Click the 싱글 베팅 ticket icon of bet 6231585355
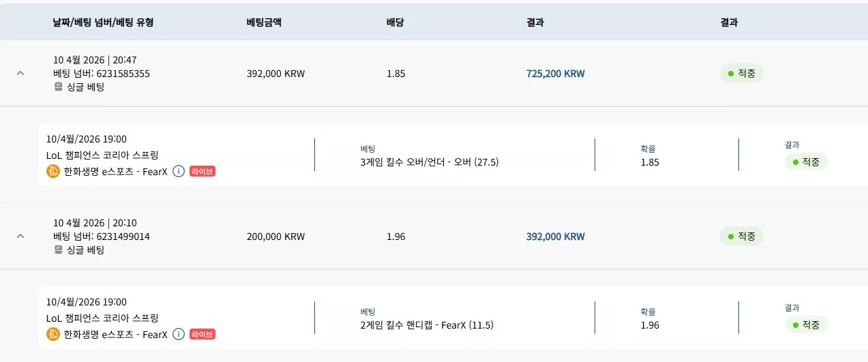The height and width of the screenshot is (362, 868). (58, 87)
